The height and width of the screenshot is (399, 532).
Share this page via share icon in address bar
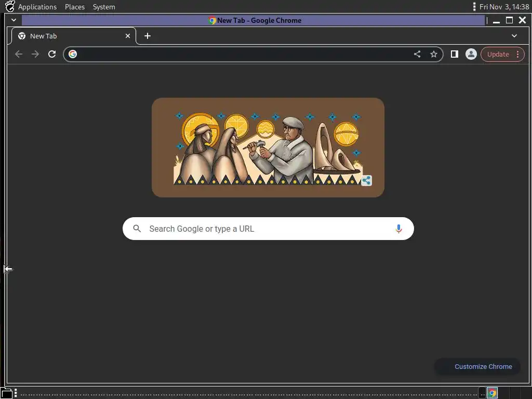[417, 54]
